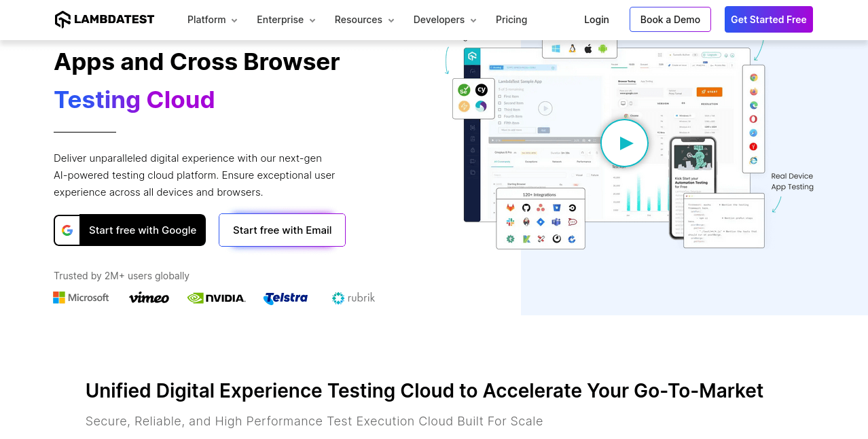868x439 pixels.
Task: Check the First Item checkbox in sample app
Action: click(500, 96)
